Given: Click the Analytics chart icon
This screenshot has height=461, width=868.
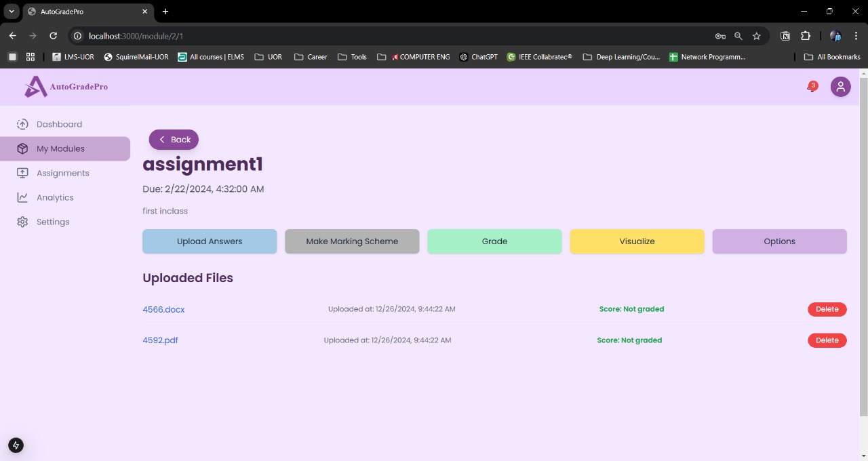Looking at the screenshot, I should pyautogui.click(x=22, y=197).
